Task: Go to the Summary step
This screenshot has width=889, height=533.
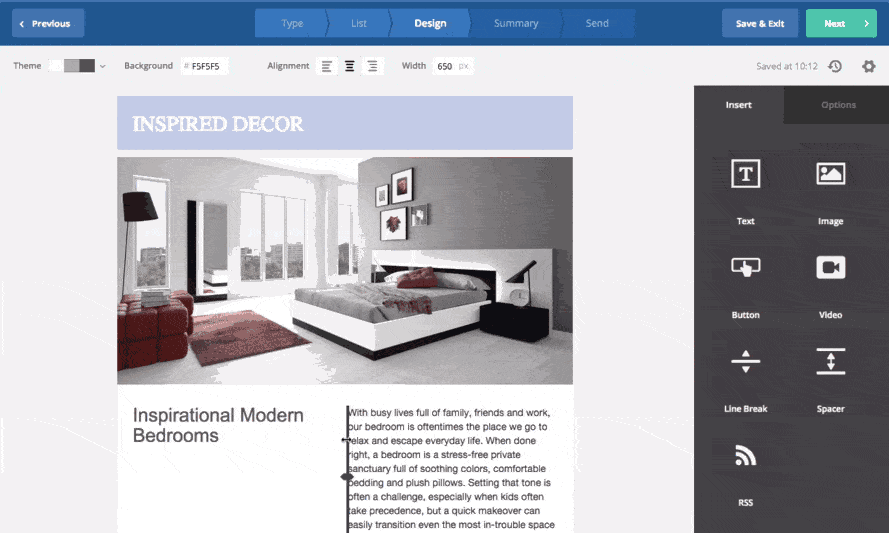Action: point(516,23)
